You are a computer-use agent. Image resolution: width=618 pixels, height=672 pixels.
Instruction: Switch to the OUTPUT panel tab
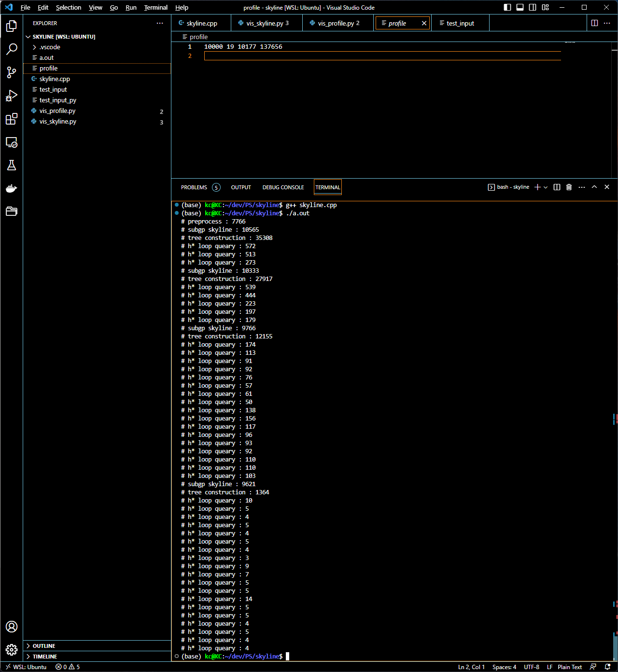pos(241,187)
